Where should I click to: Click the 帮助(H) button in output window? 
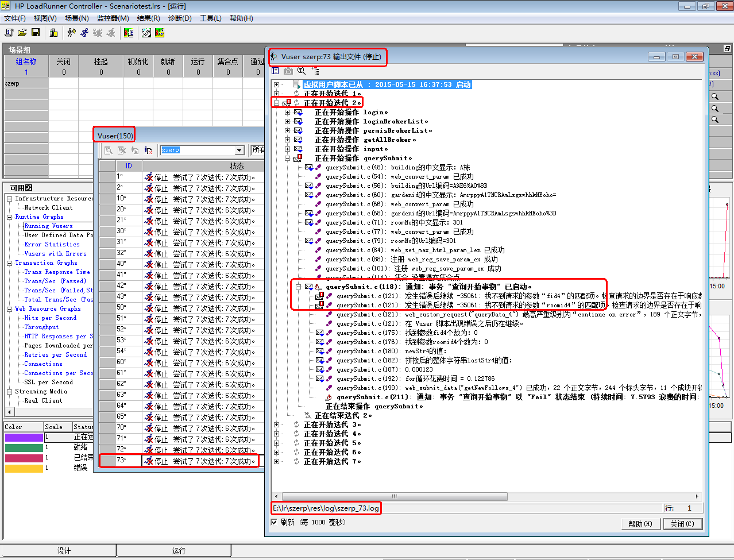(x=640, y=524)
